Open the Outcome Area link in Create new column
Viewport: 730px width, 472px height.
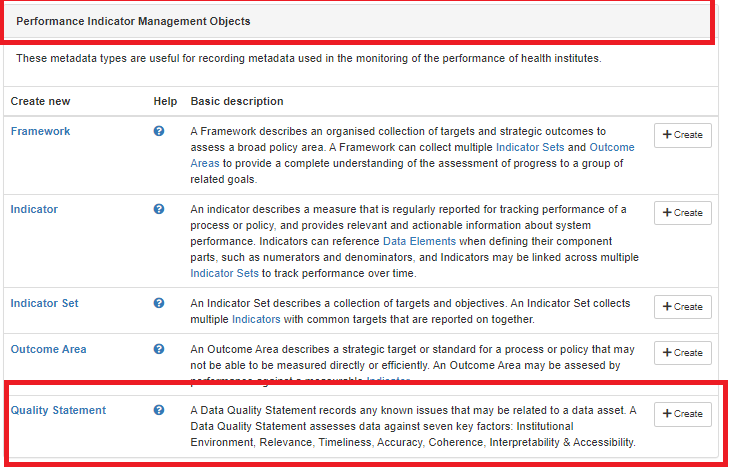[48, 349]
